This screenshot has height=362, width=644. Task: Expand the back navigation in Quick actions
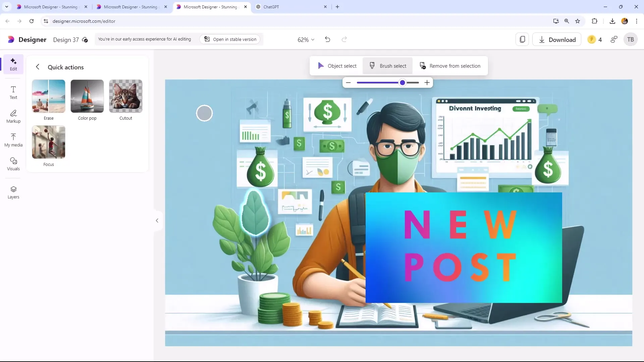[x=38, y=67]
